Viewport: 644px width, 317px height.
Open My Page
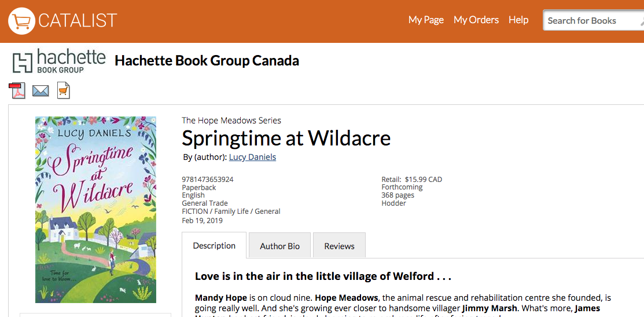(x=426, y=20)
